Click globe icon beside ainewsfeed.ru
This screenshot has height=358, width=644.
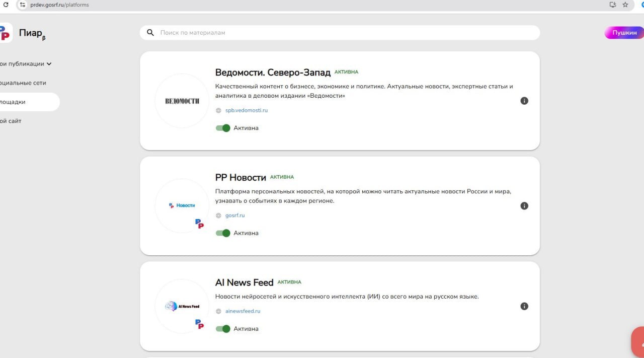coord(218,311)
